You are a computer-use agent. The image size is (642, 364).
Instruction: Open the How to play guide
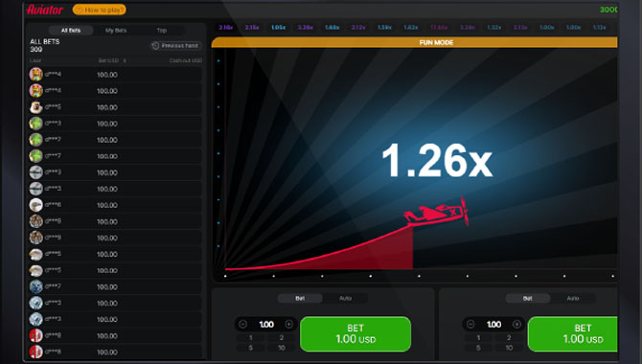[x=100, y=10]
